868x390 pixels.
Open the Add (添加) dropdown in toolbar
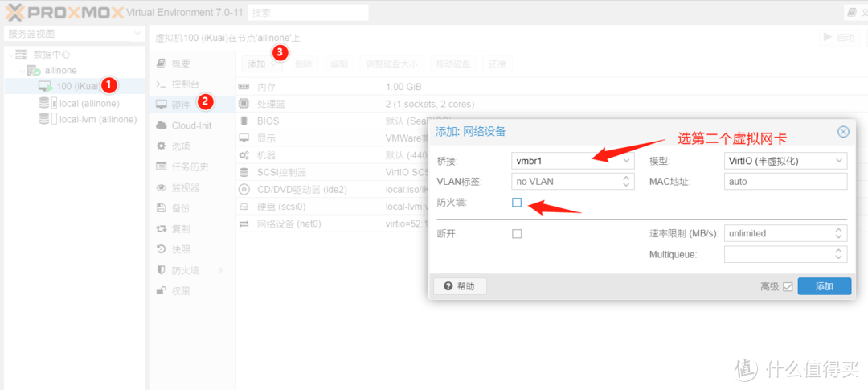262,64
